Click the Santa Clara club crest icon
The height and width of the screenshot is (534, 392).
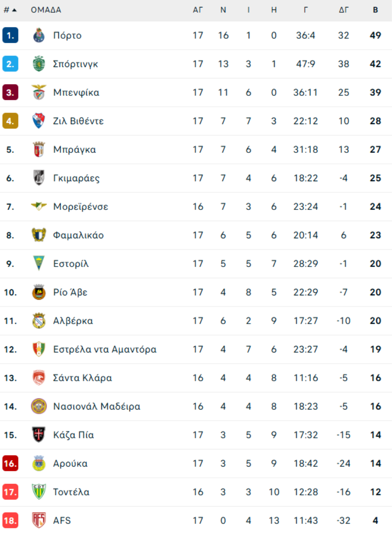39,378
